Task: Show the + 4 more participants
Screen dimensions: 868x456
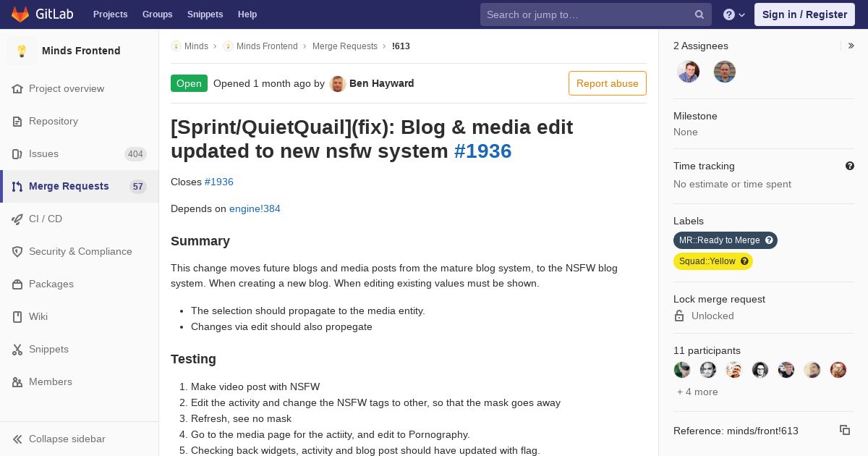Action: (x=697, y=392)
